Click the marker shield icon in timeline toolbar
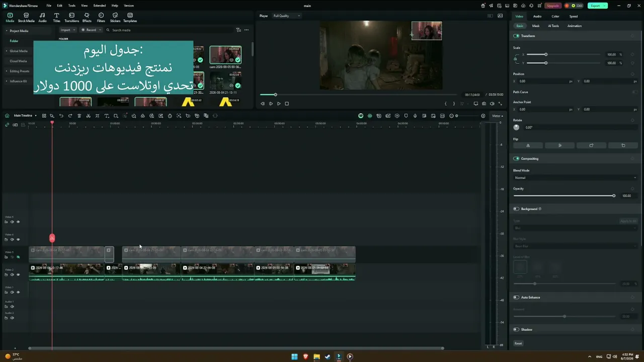The width and height of the screenshot is (644, 362). [x=406, y=116]
